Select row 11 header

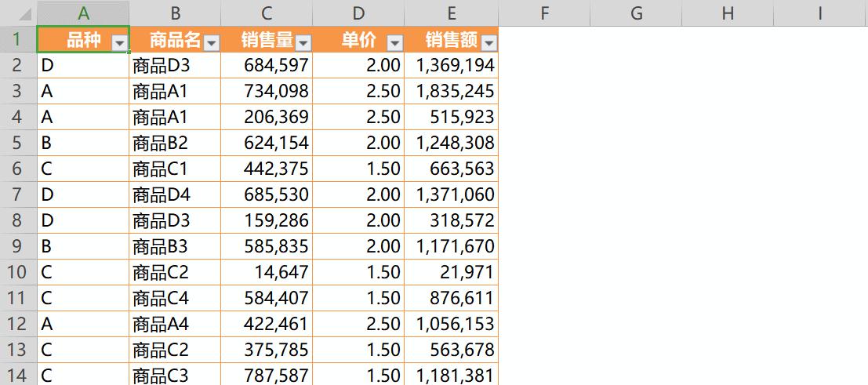pos(18,298)
